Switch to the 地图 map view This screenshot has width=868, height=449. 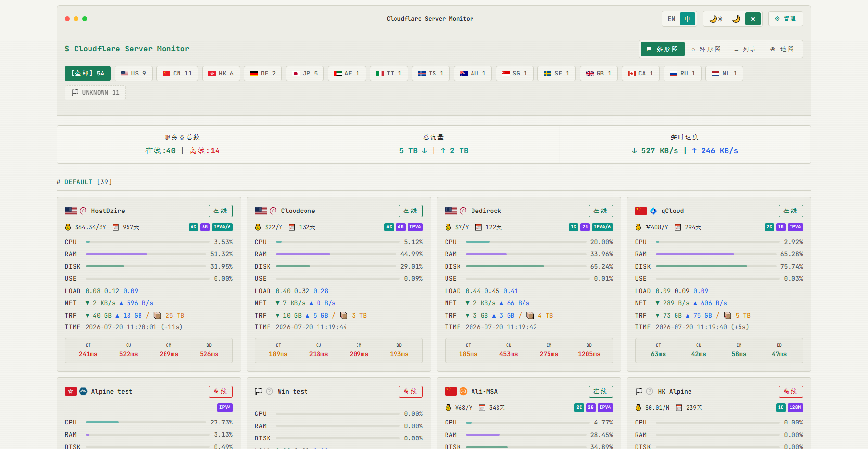[x=782, y=49]
